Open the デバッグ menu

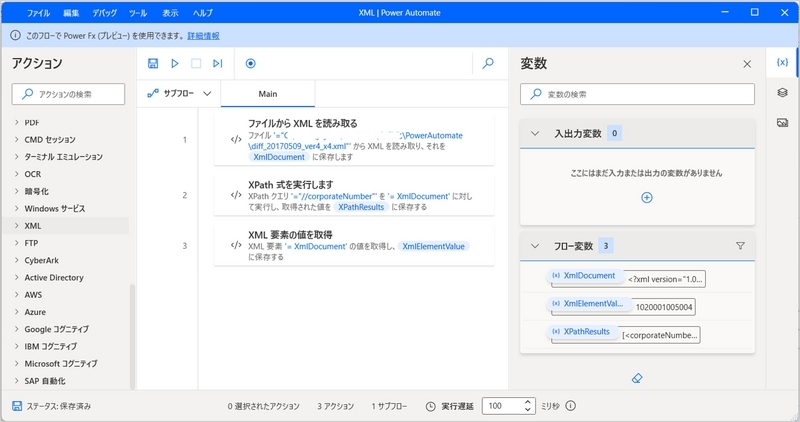pos(105,13)
